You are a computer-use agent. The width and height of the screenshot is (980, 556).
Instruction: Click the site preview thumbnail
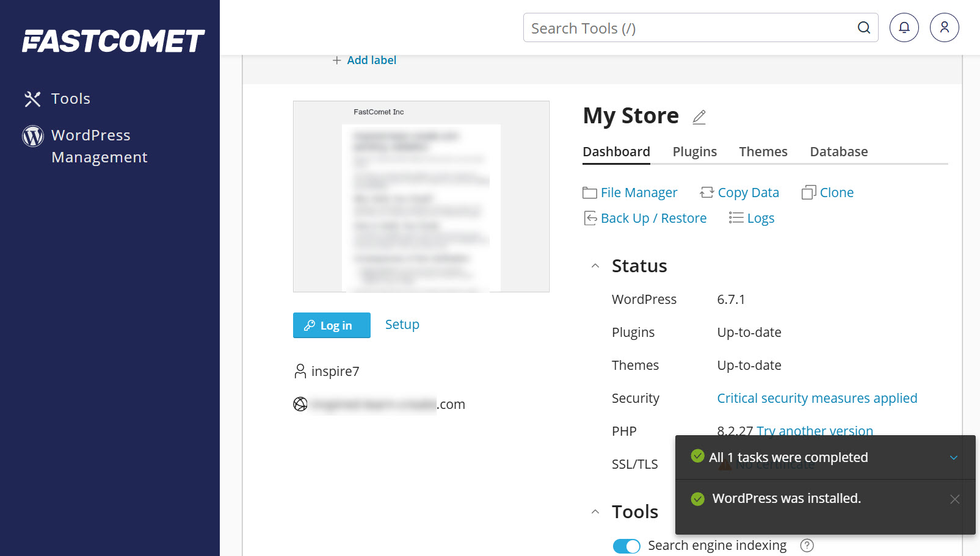pyautogui.click(x=421, y=197)
